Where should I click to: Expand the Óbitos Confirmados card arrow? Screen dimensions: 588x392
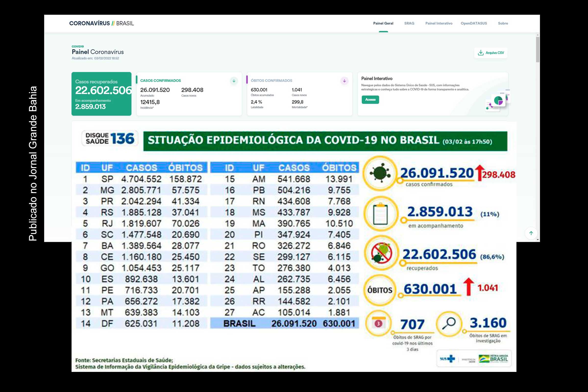(344, 81)
